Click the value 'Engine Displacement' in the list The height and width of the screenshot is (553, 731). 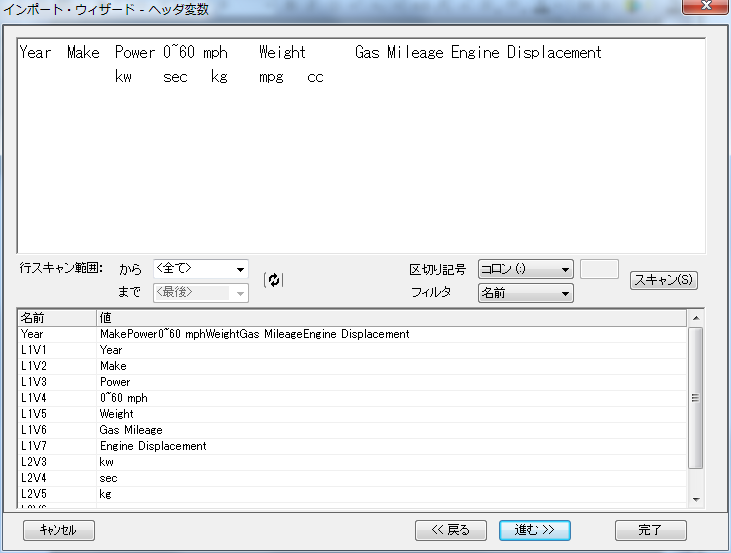coord(153,446)
